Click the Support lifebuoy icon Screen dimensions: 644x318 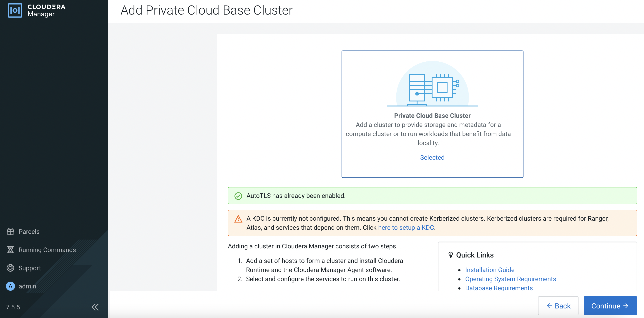click(x=10, y=268)
